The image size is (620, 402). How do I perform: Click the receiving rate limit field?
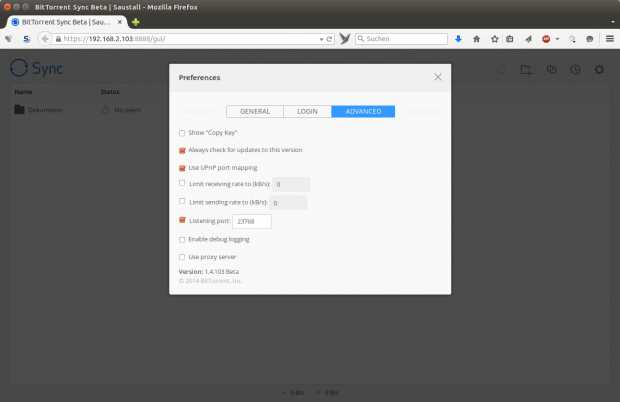[291, 185]
